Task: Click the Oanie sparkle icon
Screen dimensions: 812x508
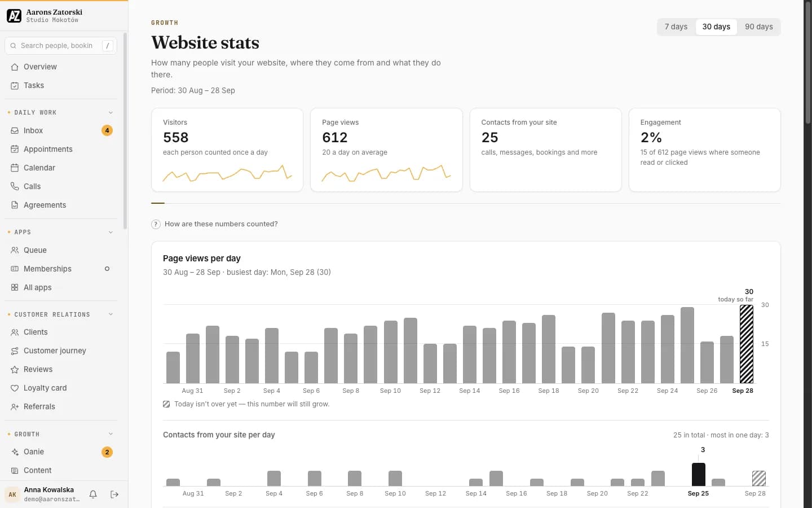Action: [15, 452]
